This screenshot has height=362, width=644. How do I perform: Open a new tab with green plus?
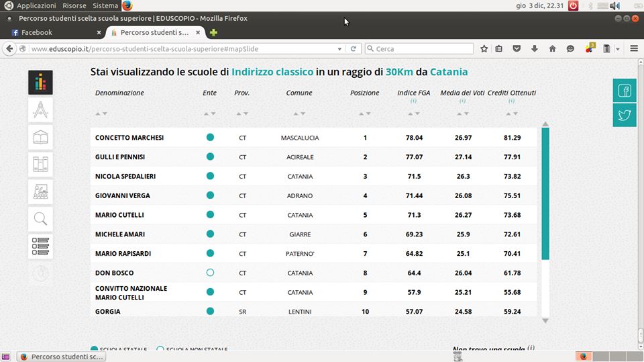point(213,32)
